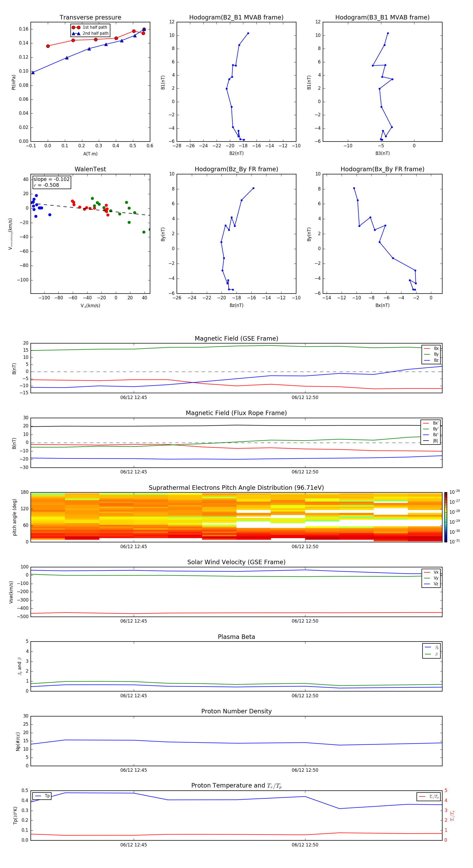Click the dashed fit line in WalenTest plot

(90, 209)
